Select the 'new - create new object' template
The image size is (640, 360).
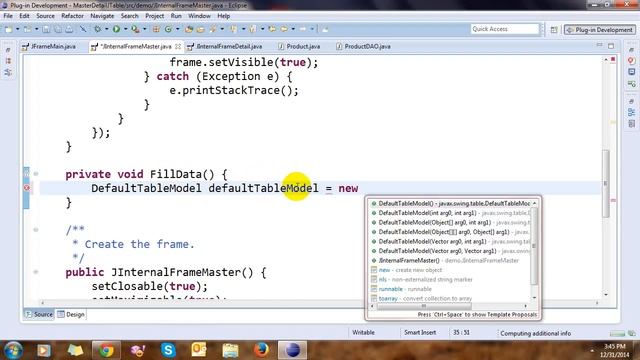point(451,270)
